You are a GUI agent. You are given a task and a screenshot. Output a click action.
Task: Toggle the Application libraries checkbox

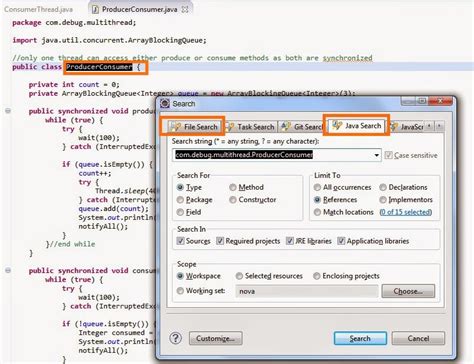341,241
